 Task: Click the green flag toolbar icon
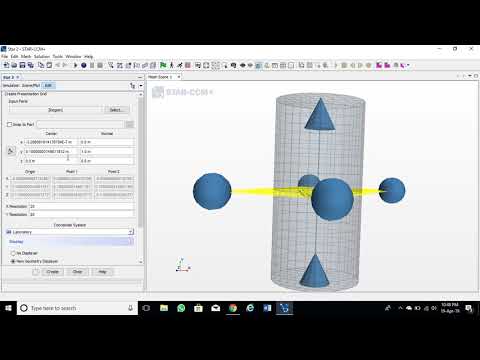[163, 65]
